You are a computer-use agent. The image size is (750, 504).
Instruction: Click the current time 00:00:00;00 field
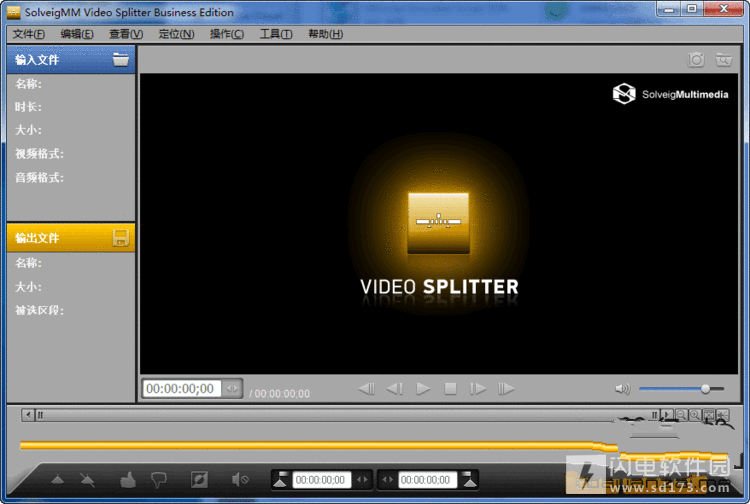pyautogui.click(x=181, y=388)
